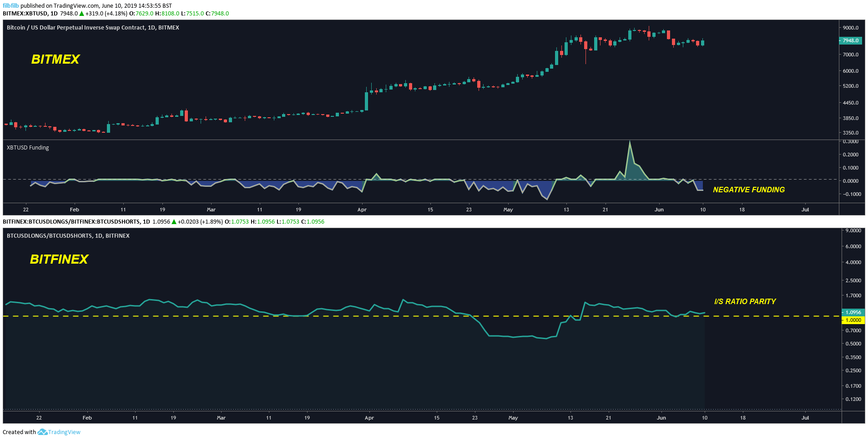Click the TradingView cloud logo icon

pyautogui.click(x=42, y=432)
